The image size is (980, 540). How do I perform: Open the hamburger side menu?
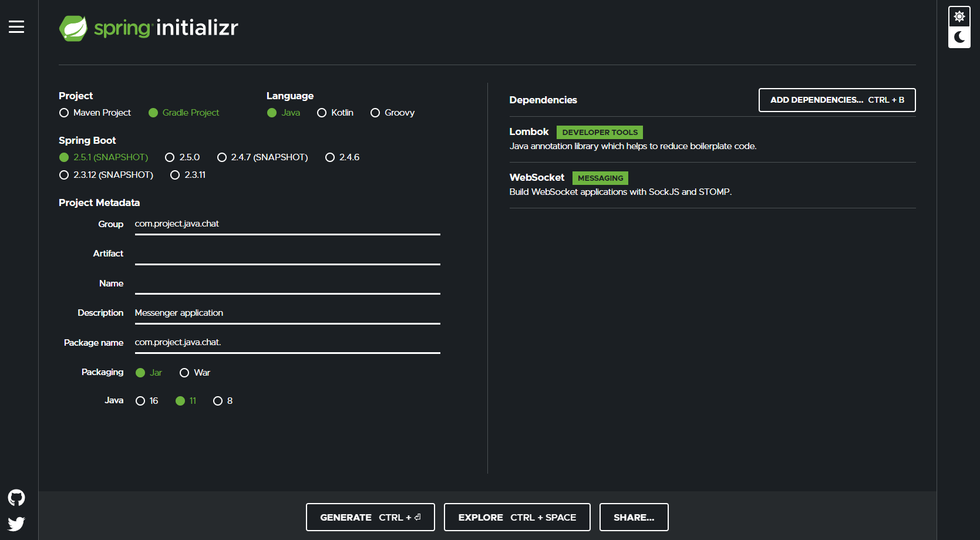click(x=16, y=26)
